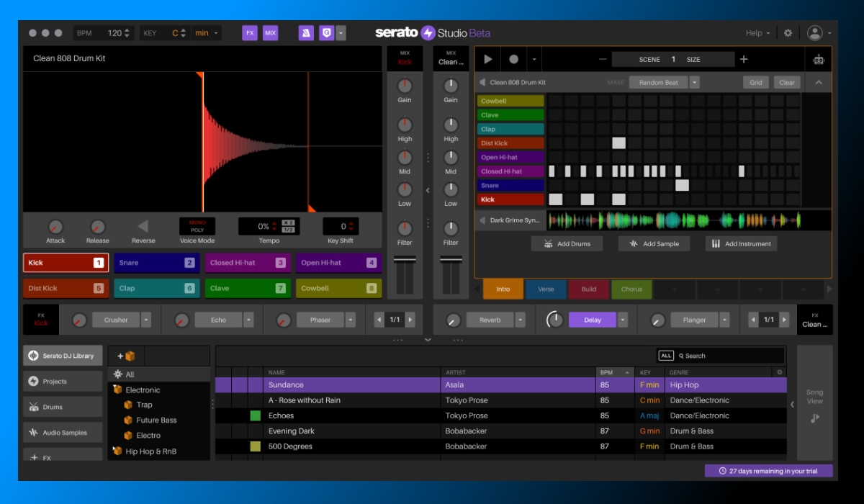Screen dimensions: 864x504
Task: Click the Grid button
Action: point(755,83)
